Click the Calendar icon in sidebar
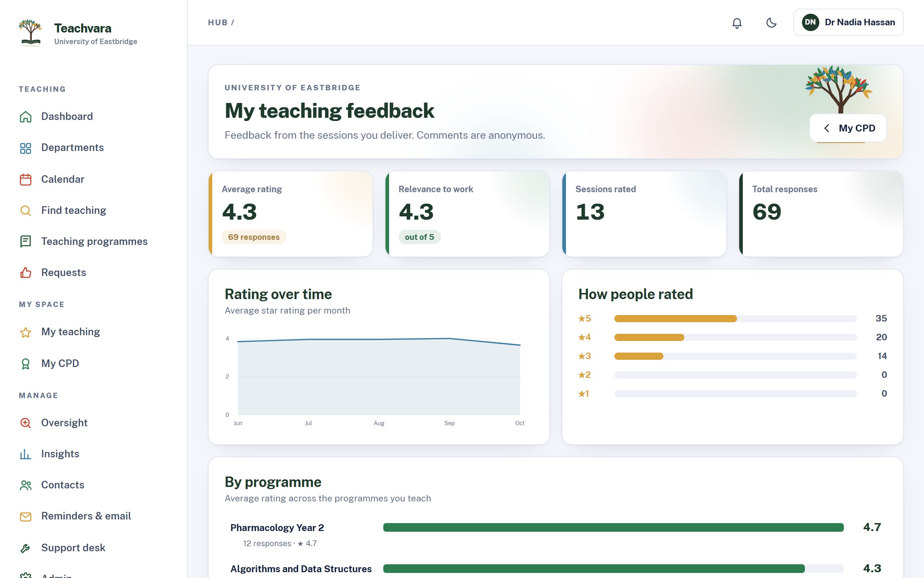Viewport: 924px width, 578px height. [26, 179]
